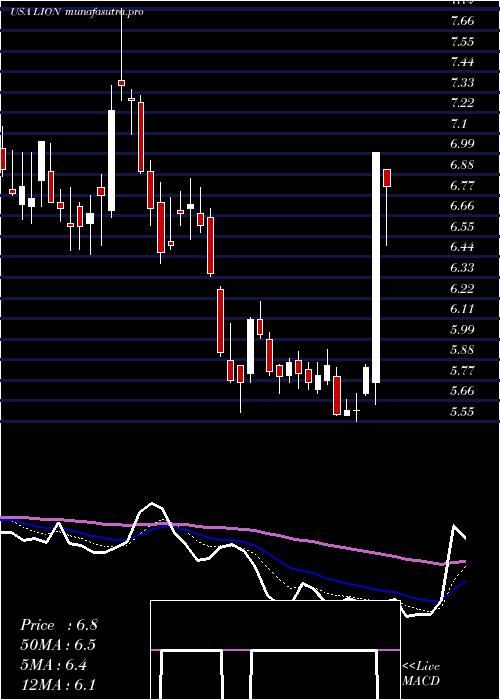
Task: Click the '50MA : 6.5' readout
Action: pyautogui.click(x=58, y=645)
